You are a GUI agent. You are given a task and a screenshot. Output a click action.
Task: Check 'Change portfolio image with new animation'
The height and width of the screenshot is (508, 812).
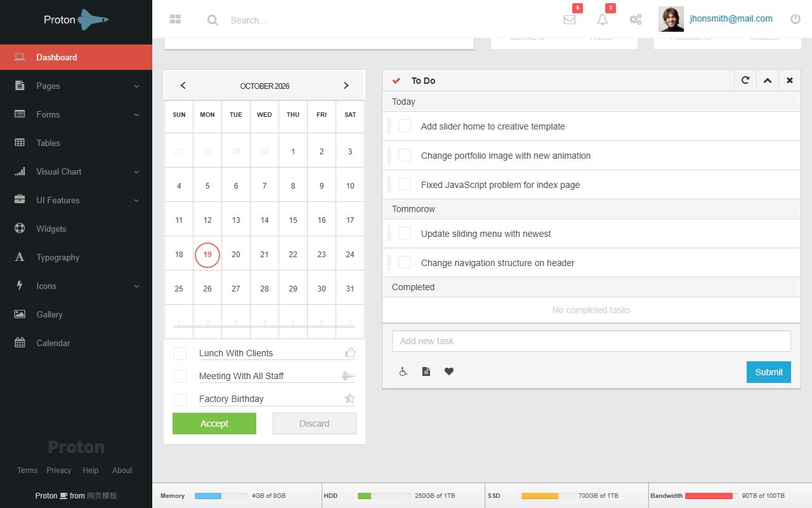tap(405, 155)
